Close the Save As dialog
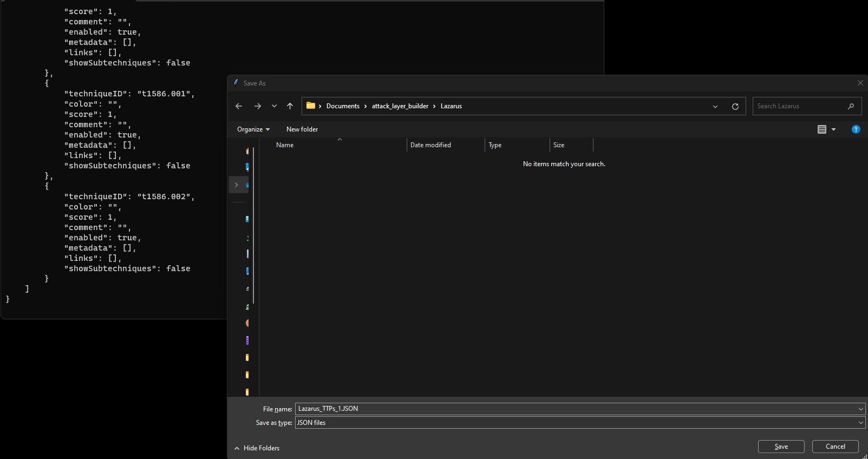The width and height of the screenshot is (868, 459). tap(860, 83)
